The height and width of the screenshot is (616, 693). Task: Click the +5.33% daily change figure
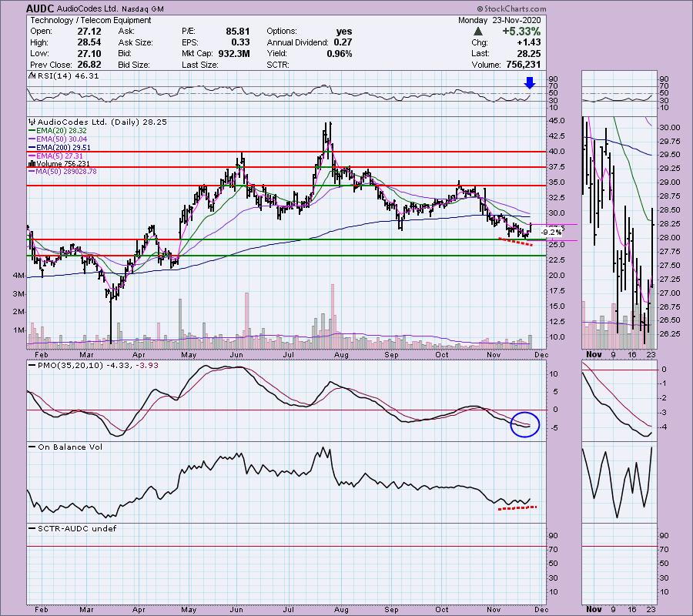click(521, 32)
